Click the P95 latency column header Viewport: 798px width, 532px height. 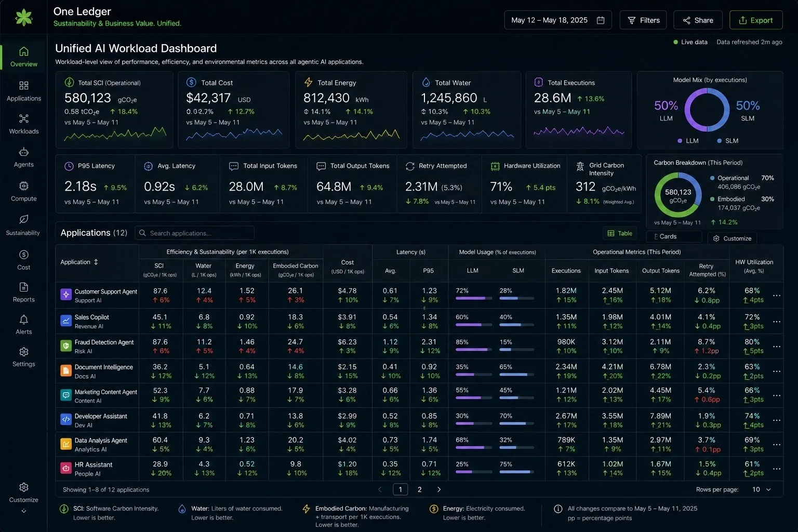428,271
